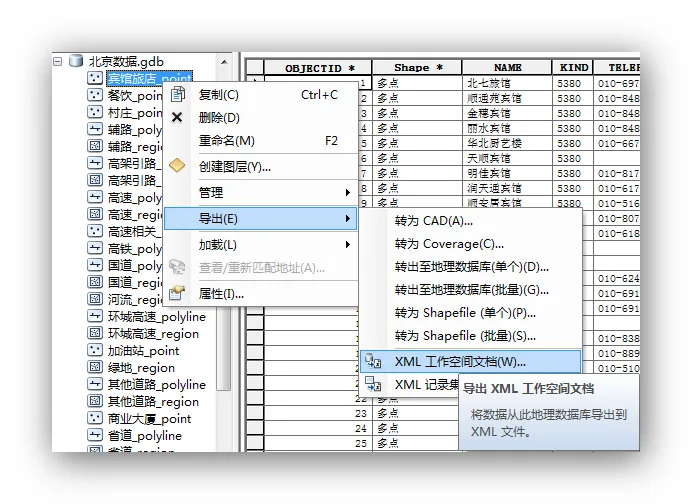Choose 转为 CAD(A)... export option
The image size is (692, 504).
pos(470,221)
